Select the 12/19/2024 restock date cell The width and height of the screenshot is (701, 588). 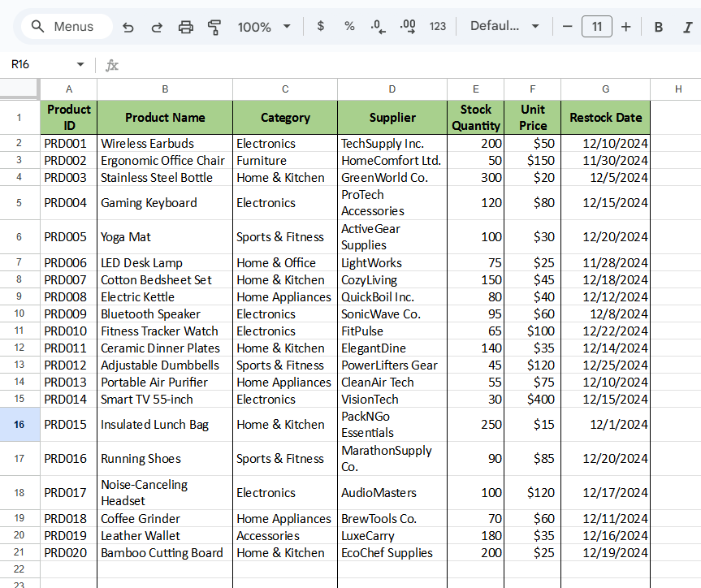point(605,553)
